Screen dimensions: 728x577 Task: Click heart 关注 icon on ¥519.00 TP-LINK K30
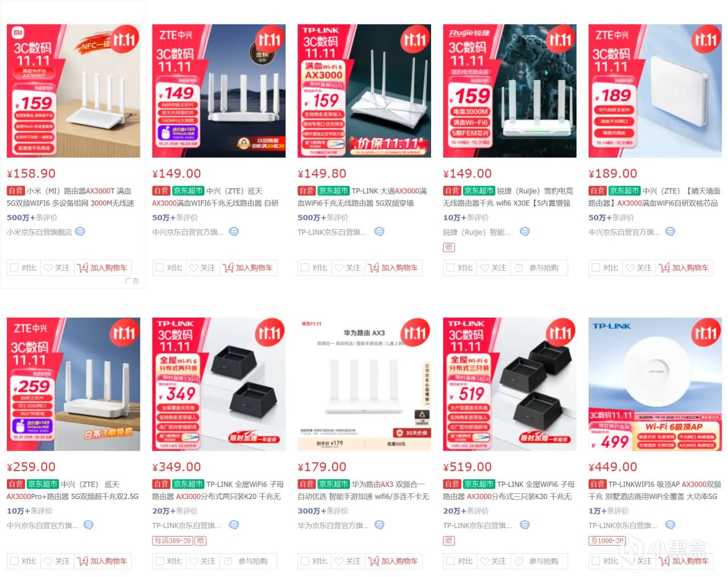tap(485, 561)
